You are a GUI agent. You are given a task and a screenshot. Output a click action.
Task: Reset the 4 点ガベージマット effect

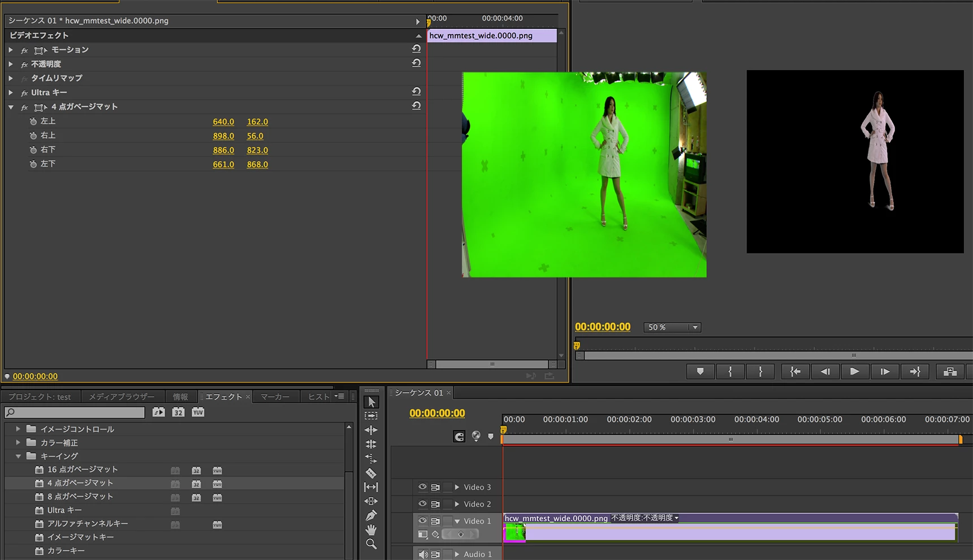pos(416,106)
